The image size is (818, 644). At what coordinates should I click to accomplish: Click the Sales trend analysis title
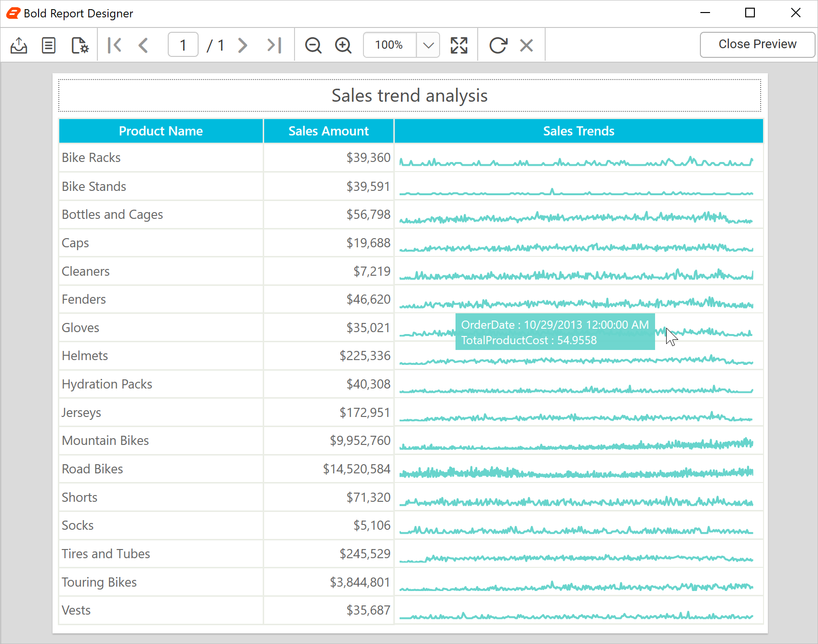pyautogui.click(x=410, y=95)
